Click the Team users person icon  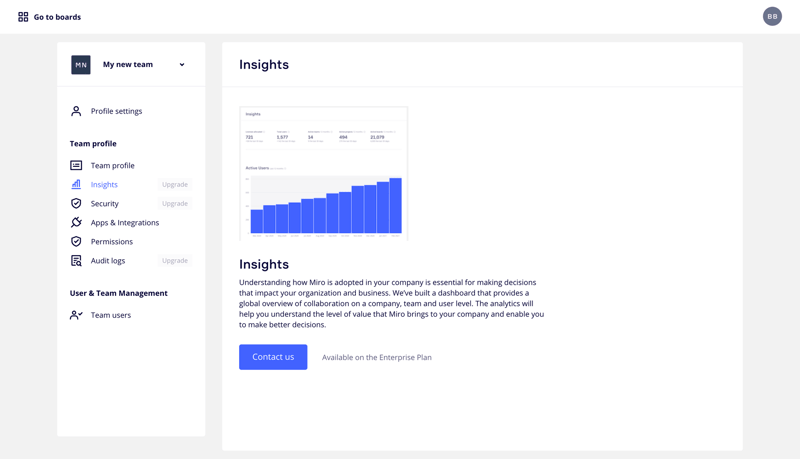click(76, 315)
